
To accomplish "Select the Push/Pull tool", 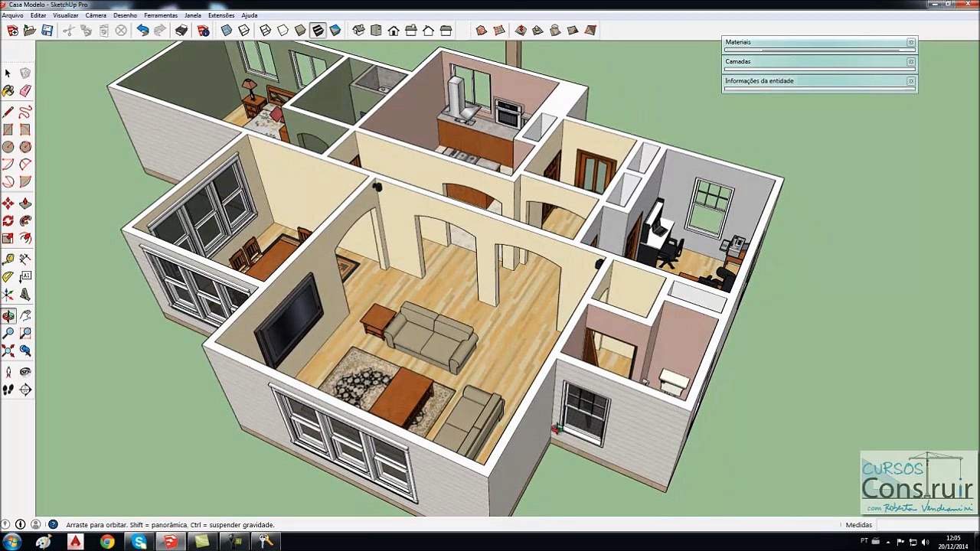I will (25, 204).
